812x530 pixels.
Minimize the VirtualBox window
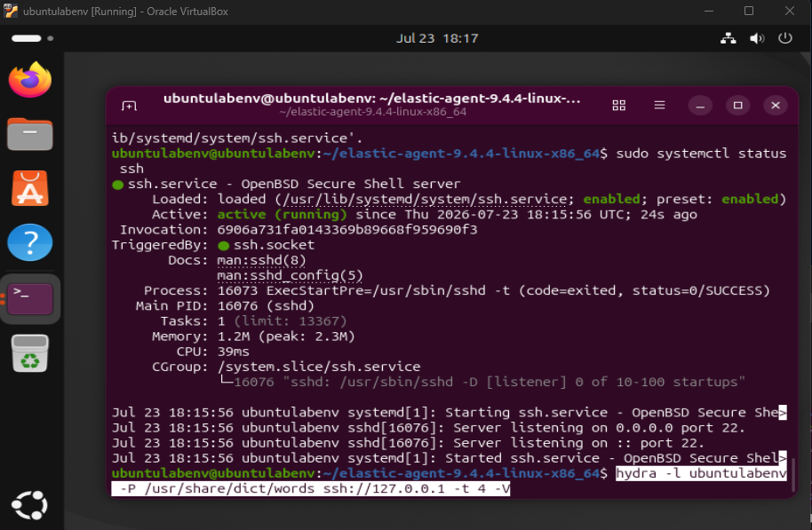708,11
